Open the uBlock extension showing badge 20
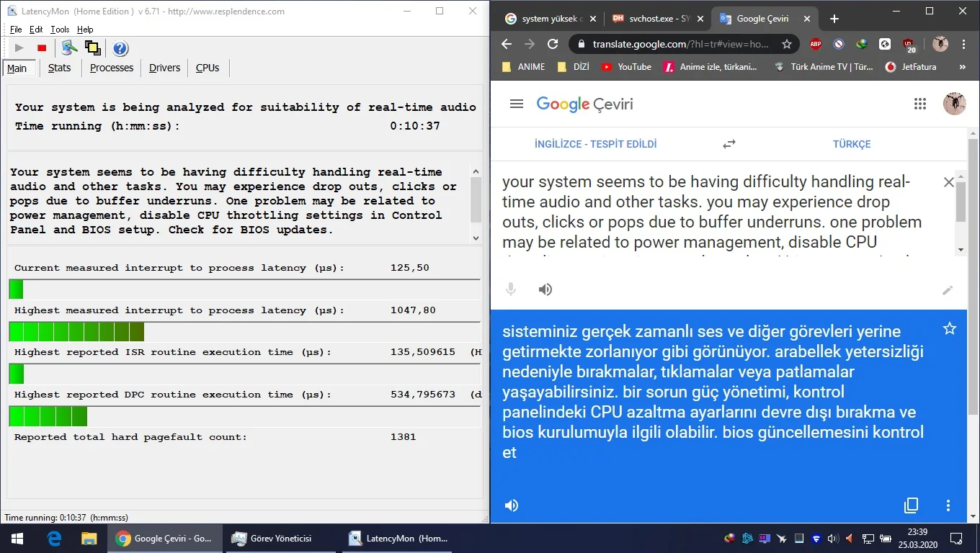Screen dimensions: 980x553 (x=909, y=45)
